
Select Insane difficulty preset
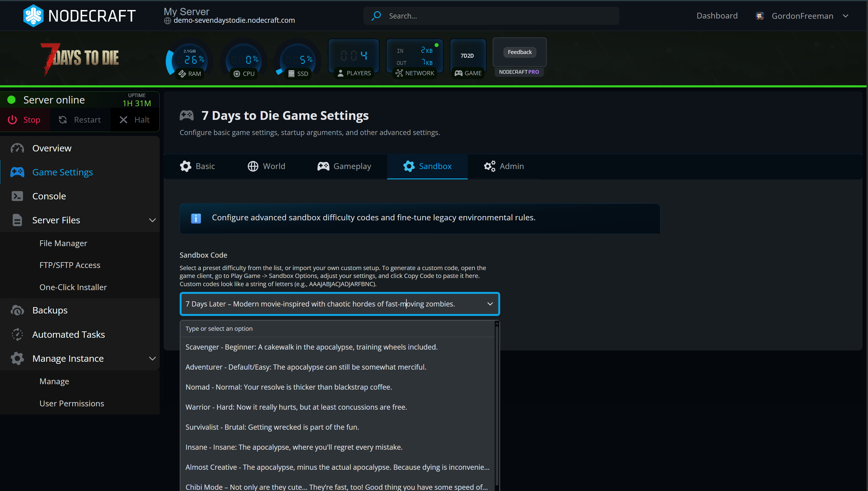(x=337, y=447)
